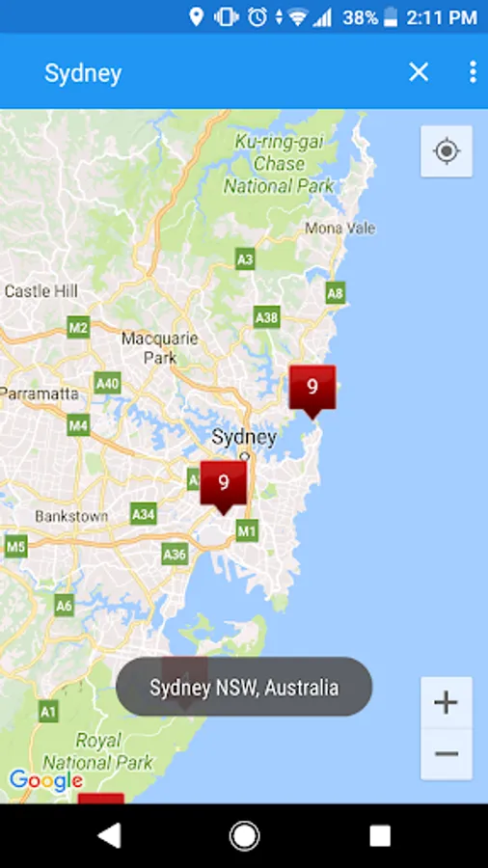Tap the Sydney NSW, Australia toast
The height and width of the screenshot is (868, 488).
(x=244, y=687)
